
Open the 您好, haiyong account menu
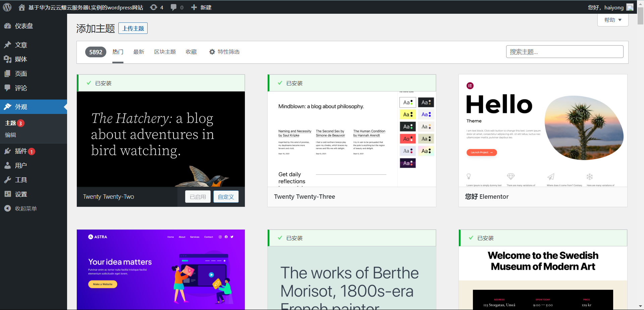coord(610,7)
